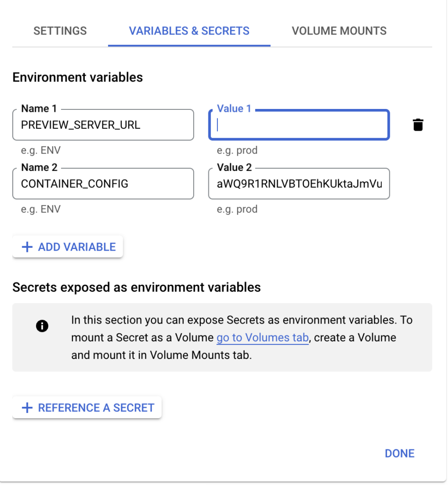
Task: Click the info icon in the Secrets notice
Action: point(42,326)
